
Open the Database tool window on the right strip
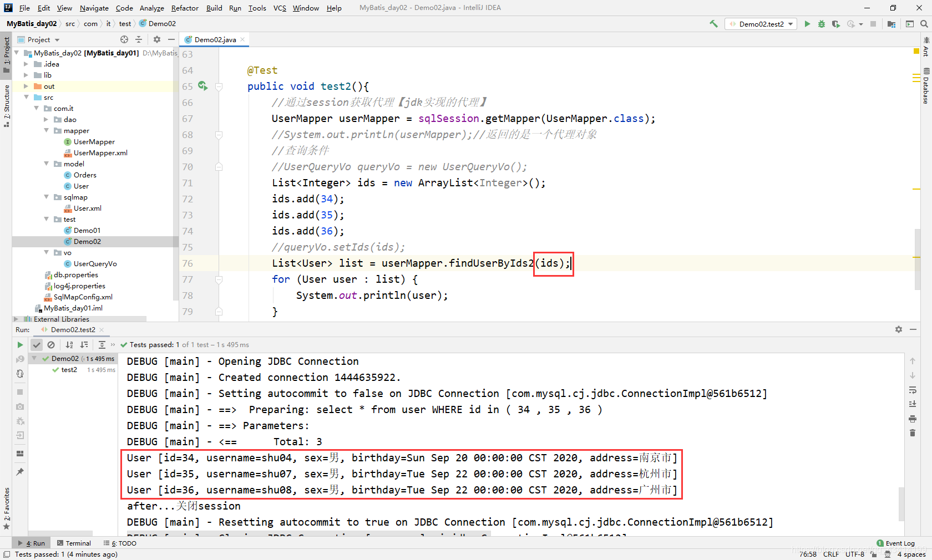click(926, 86)
